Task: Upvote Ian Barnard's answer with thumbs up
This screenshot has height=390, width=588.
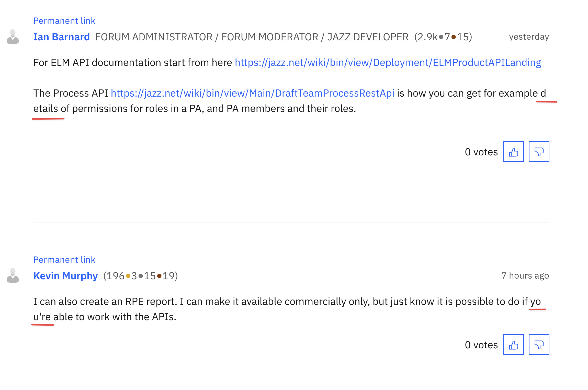Action: (513, 152)
